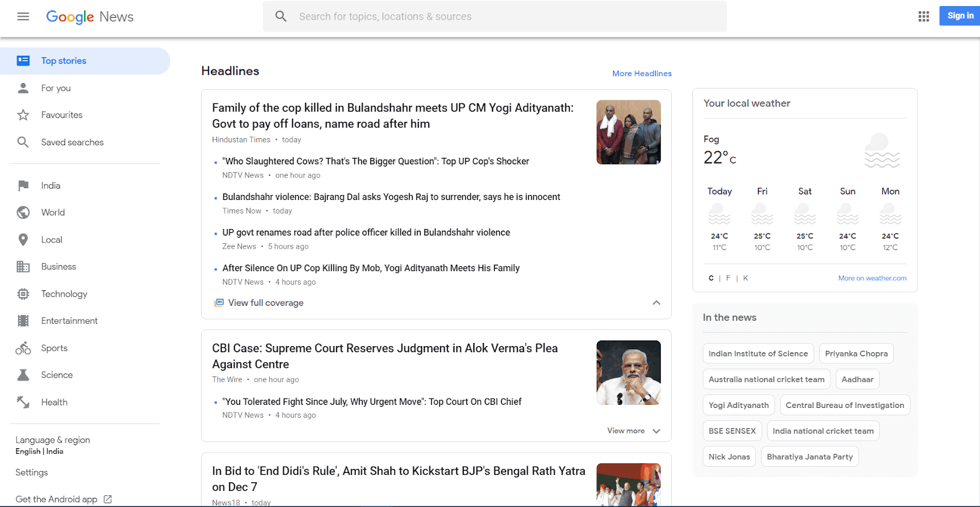Switch temperature units to Fahrenheit
Image resolution: width=980 pixels, height=507 pixels.
click(728, 278)
